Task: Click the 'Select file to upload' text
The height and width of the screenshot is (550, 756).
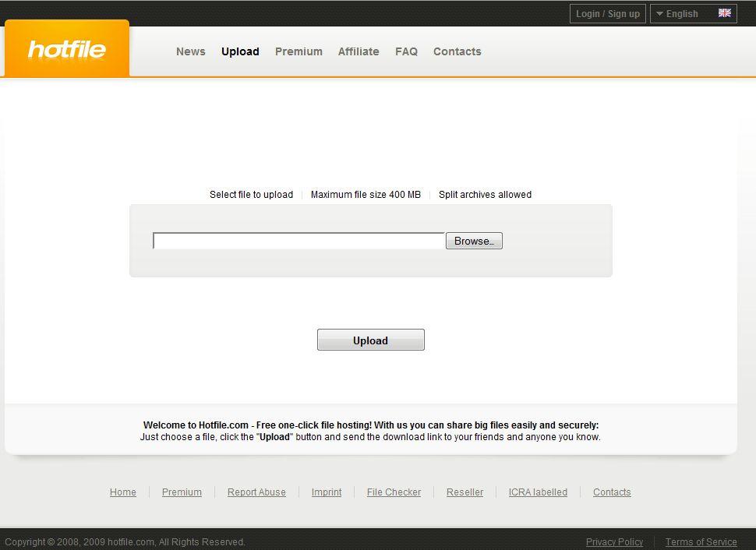Action: coord(251,195)
